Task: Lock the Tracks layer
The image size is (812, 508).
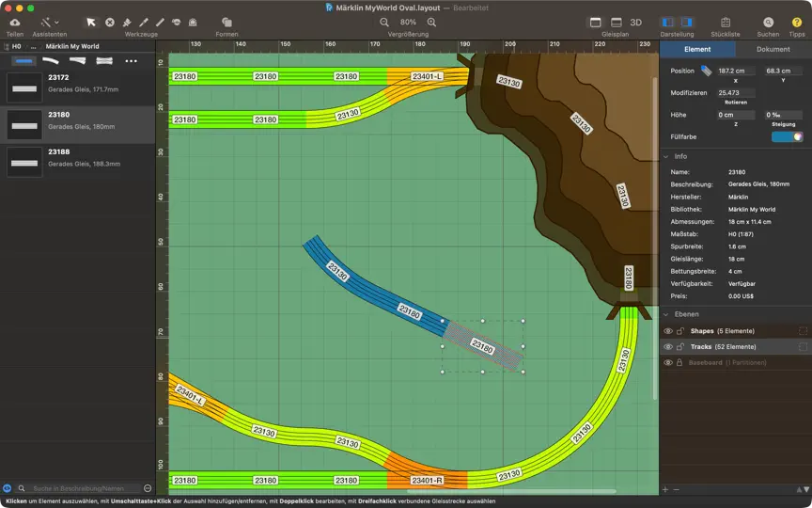Action: point(679,347)
